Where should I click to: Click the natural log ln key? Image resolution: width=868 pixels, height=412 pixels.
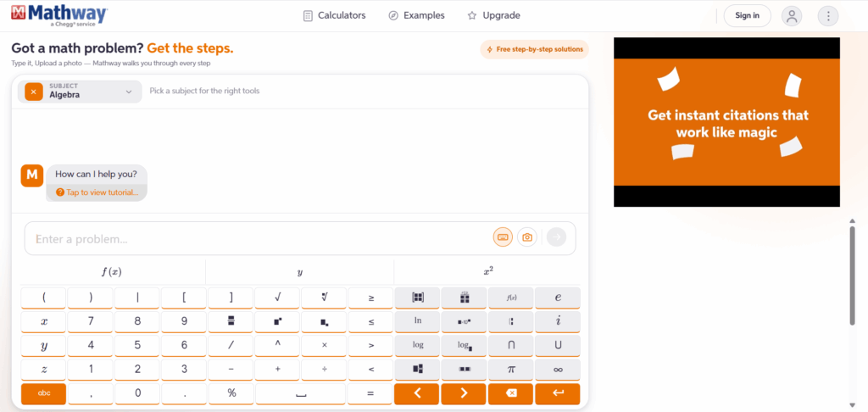pos(417,322)
